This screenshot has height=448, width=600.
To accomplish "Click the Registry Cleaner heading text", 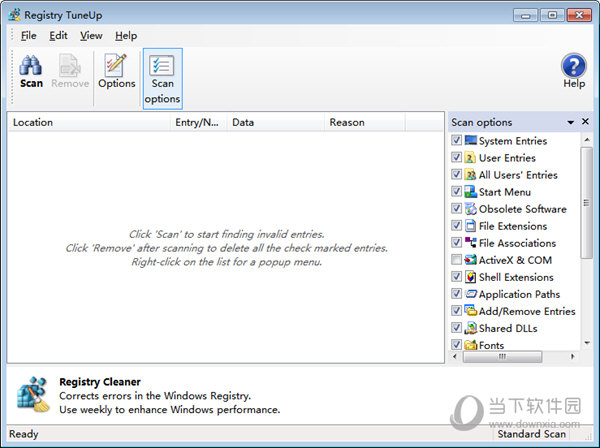I will click(100, 382).
